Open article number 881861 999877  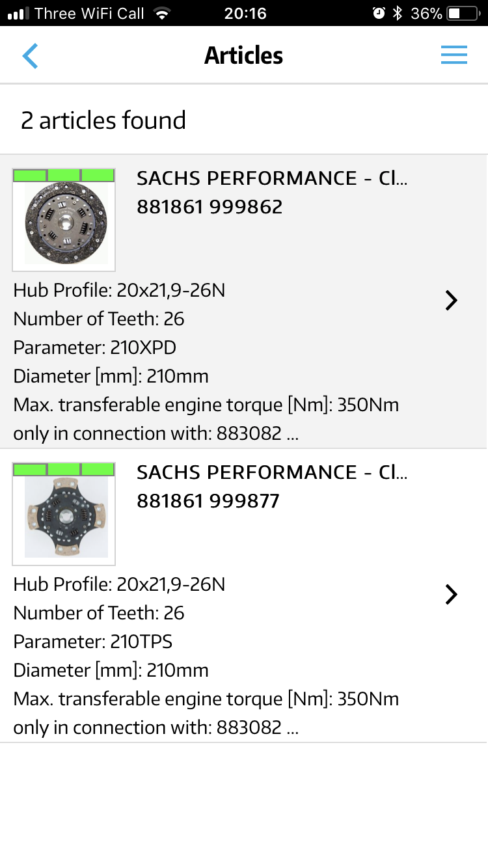click(x=208, y=501)
